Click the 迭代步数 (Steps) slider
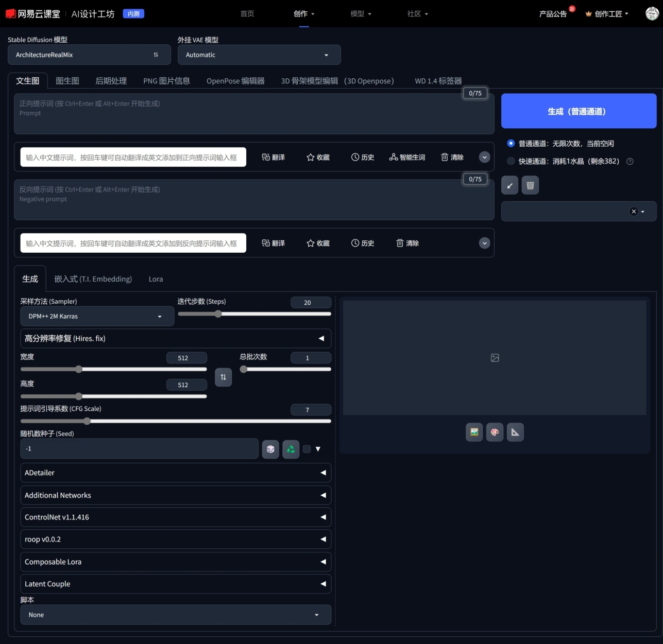The height and width of the screenshot is (644, 663). click(x=254, y=314)
